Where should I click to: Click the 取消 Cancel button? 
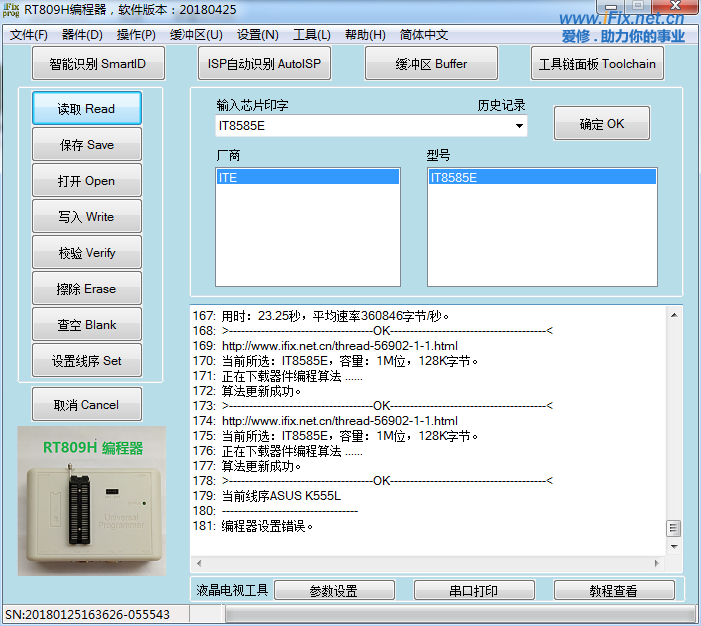[87, 405]
